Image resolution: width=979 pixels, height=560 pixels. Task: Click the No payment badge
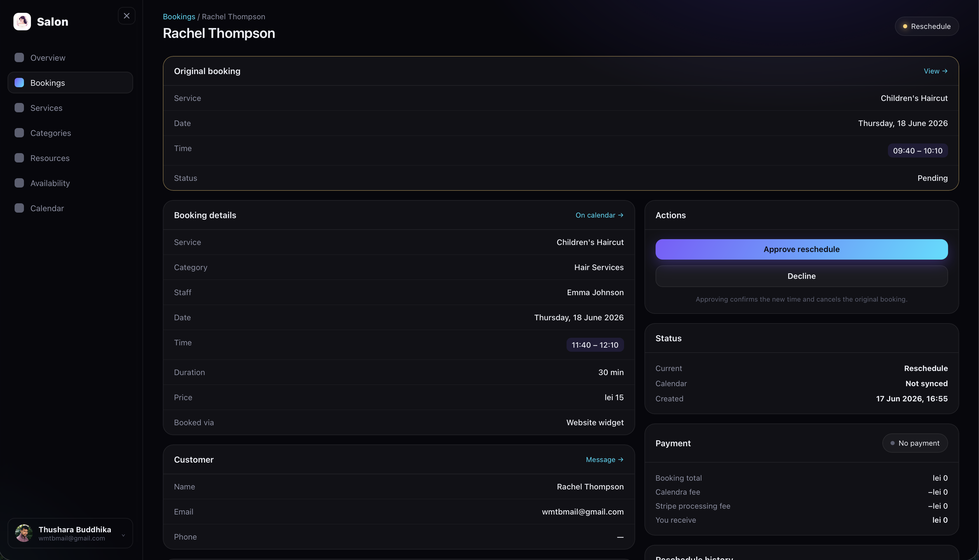(x=915, y=443)
